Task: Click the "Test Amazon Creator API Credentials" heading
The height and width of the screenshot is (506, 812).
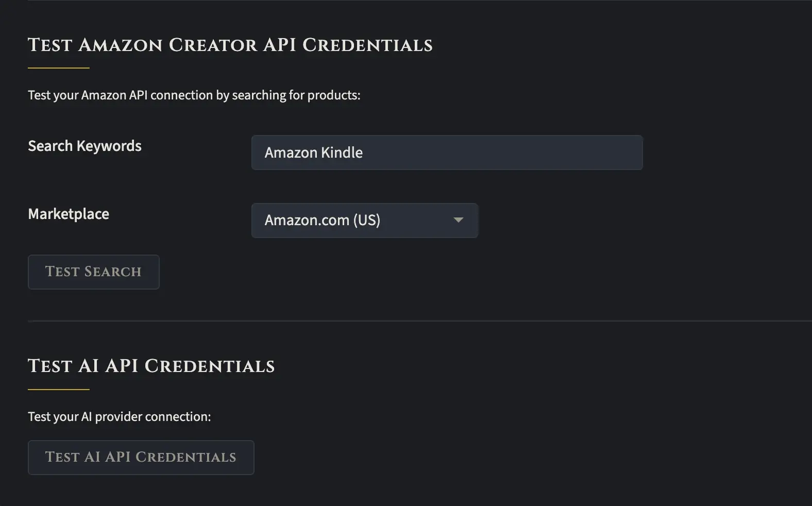Action: (x=230, y=45)
